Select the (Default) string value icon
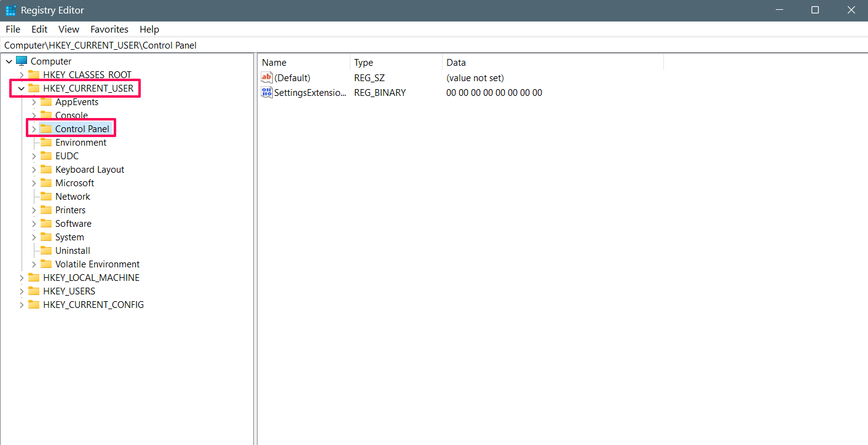Image resolution: width=868 pixels, height=445 pixels. click(267, 78)
